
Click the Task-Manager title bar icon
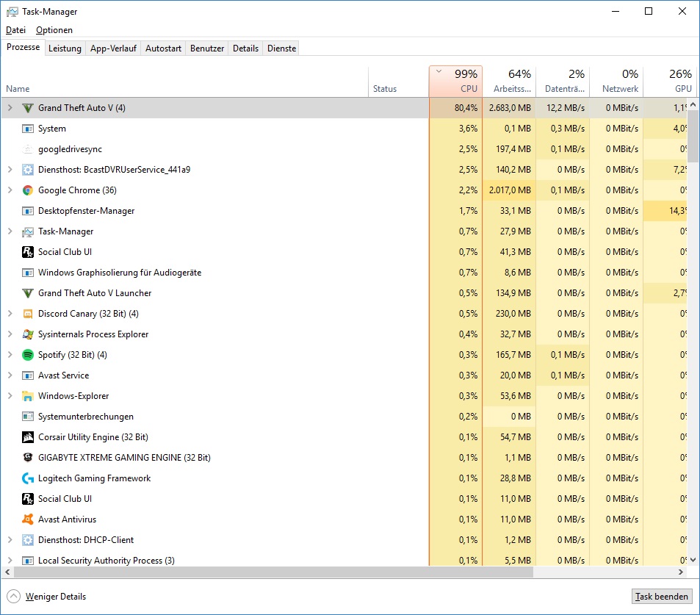tap(12, 12)
